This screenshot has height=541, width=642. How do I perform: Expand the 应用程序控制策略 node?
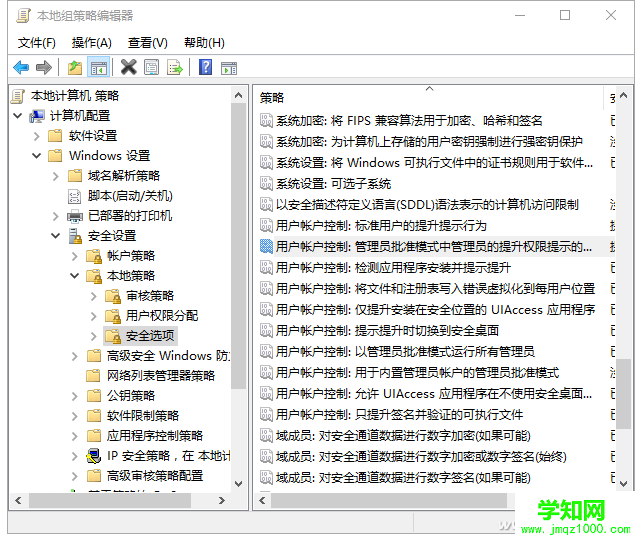click(x=75, y=436)
